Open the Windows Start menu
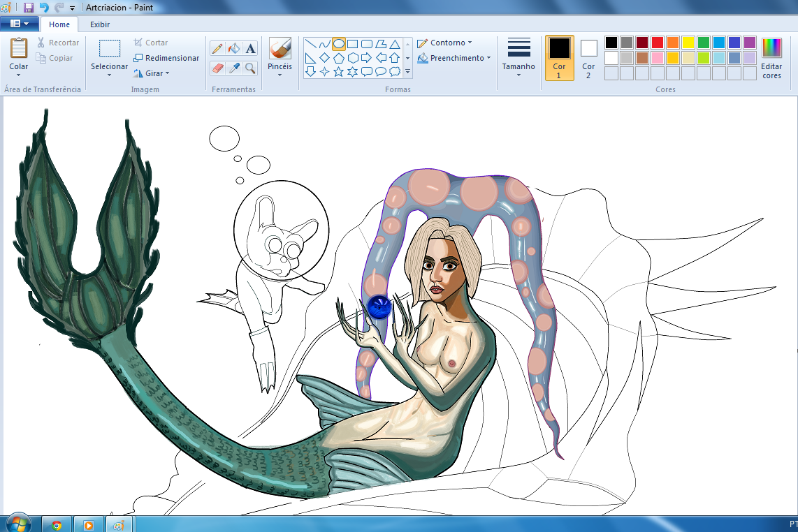798x532 pixels. click(x=18, y=524)
